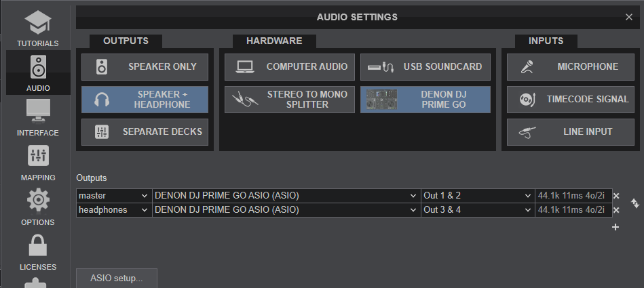Add a new output row with plus

[x=615, y=227]
